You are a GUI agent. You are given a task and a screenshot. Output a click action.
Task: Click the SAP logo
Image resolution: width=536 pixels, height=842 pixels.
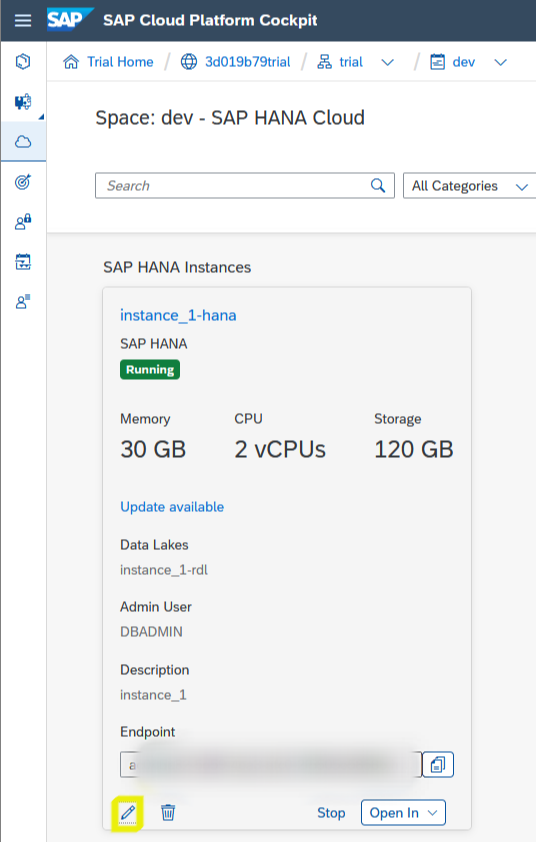click(x=68, y=20)
